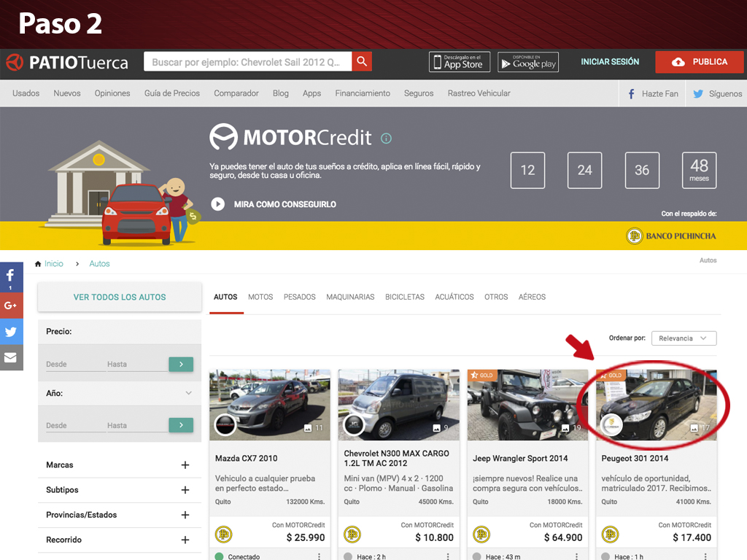
Task: Click the home icon in breadcrumb
Action: (x=38, y=264)
